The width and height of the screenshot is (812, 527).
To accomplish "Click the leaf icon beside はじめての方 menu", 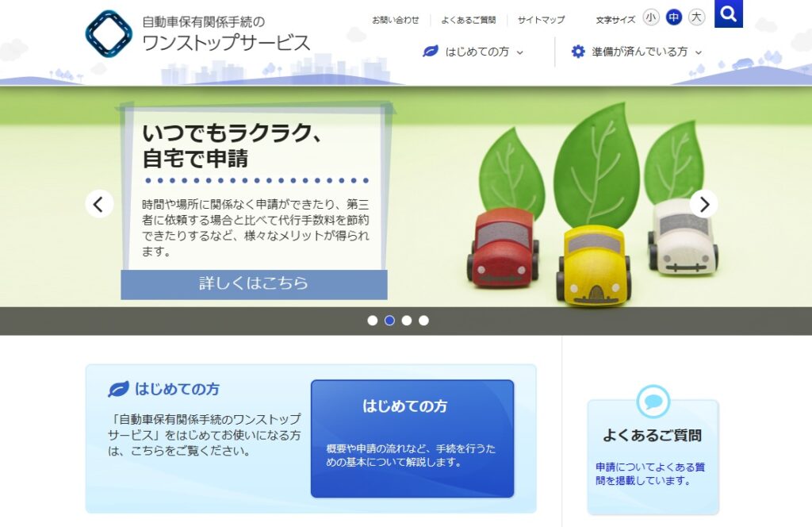I will pos(431,52).
